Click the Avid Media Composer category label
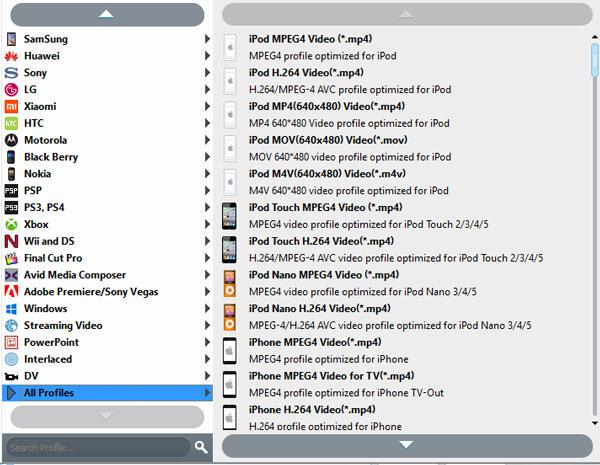This screenshot has width=600, height=465. (x=75, y=275)
